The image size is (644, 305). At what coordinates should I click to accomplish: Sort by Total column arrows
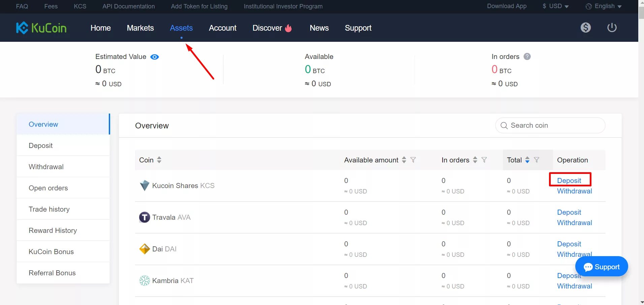(x=527, y=160)
